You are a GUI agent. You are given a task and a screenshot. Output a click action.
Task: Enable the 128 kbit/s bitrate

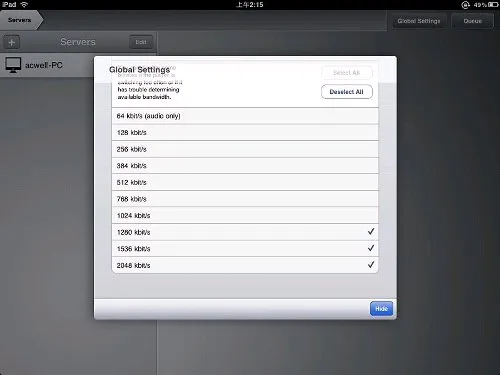point(245,132)
